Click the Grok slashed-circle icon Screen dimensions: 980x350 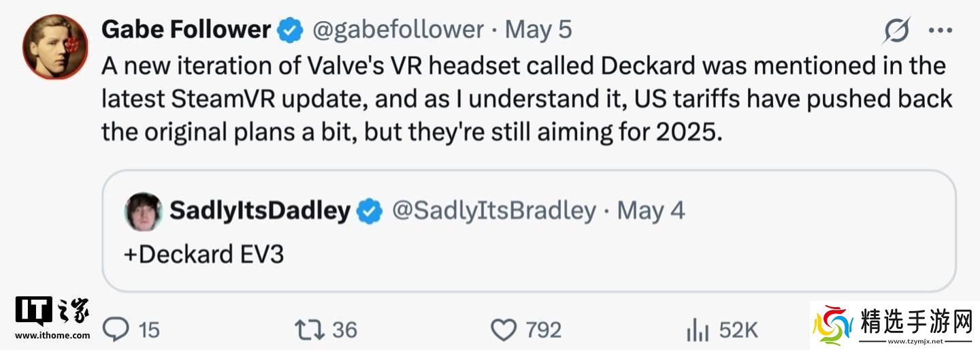[896, 31]
